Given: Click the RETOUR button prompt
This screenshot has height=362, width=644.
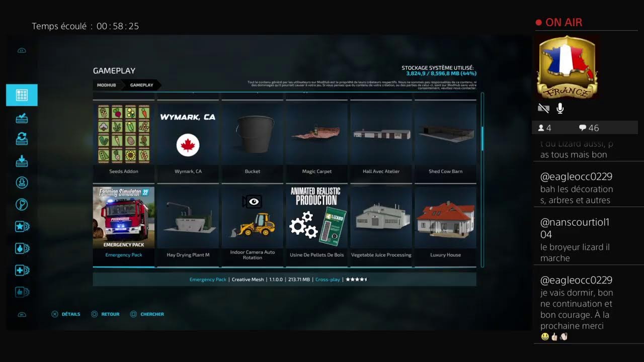Looking at the screenshot, I should (105, 314).
